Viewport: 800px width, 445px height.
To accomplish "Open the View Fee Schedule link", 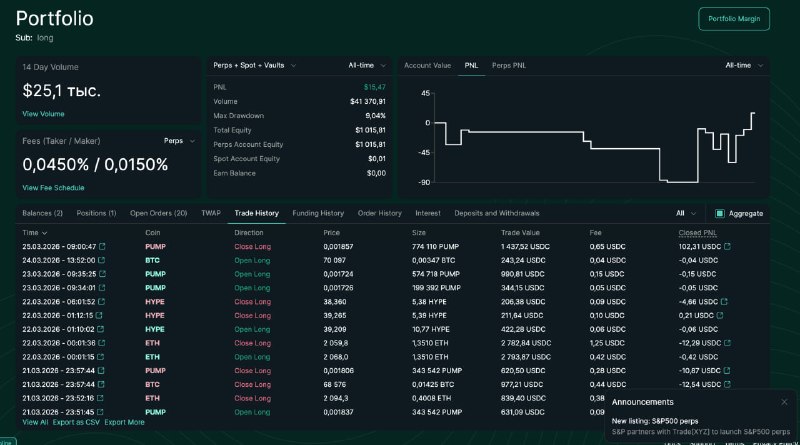I will (x=53, y=188).
